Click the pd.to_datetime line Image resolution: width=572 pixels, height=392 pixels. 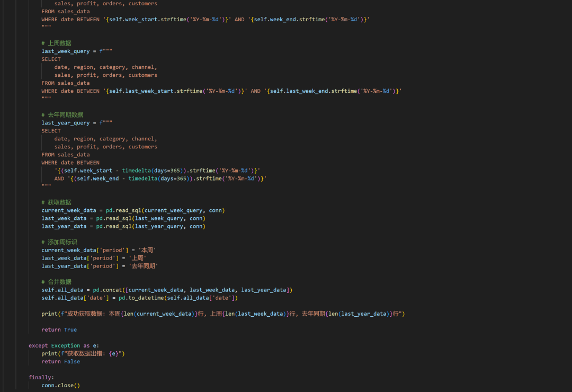tap(139, 298)
